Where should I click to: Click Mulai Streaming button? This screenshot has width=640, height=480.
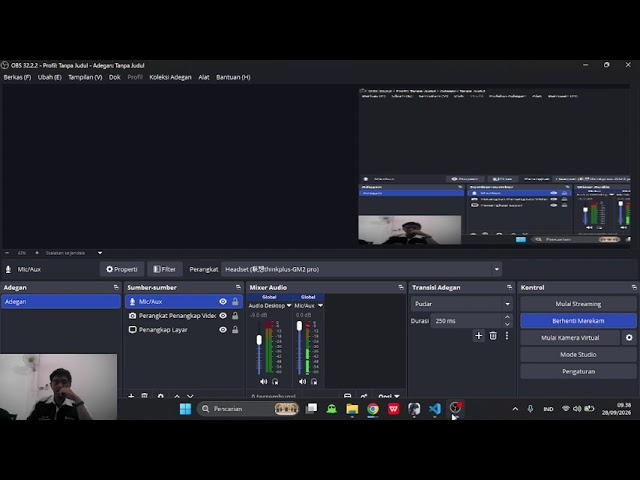click(578, 304)
